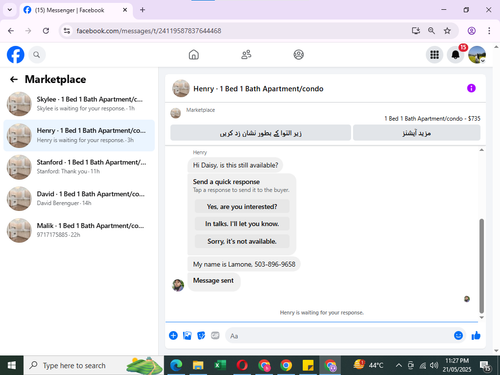Click the 'Message sent' bubble

[x=213, y=281]
